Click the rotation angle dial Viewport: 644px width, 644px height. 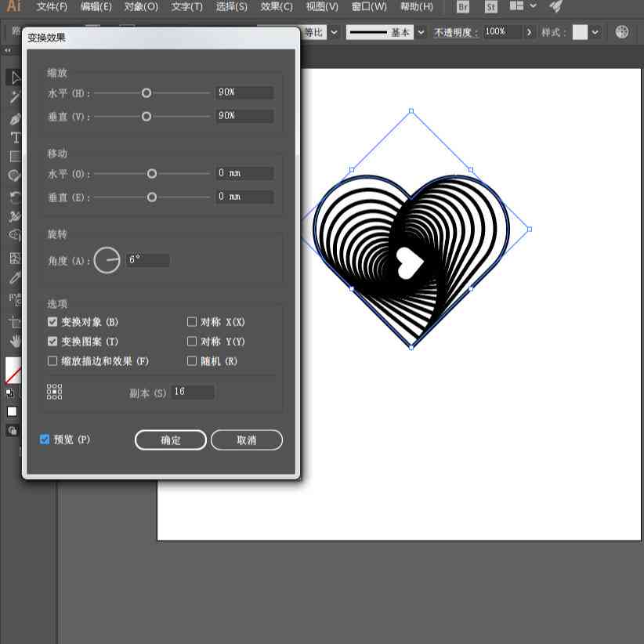[107, 260]
